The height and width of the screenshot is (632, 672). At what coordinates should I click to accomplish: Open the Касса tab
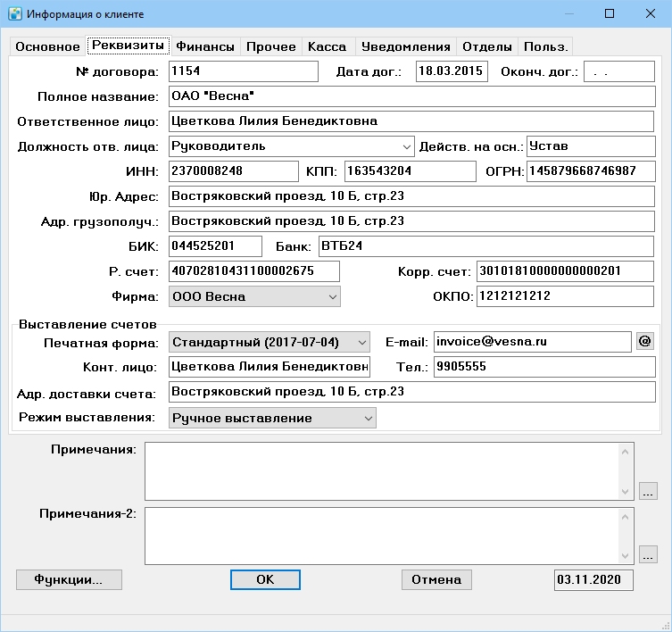327,46
